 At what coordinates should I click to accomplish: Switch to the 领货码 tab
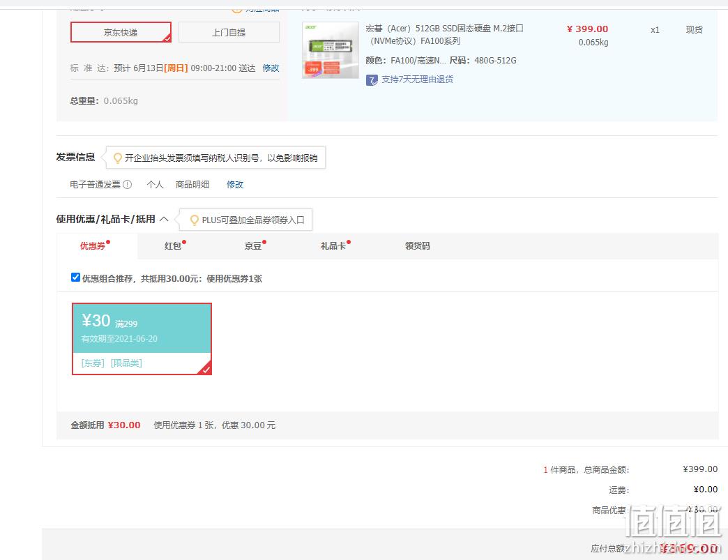[x=418, y=245]
